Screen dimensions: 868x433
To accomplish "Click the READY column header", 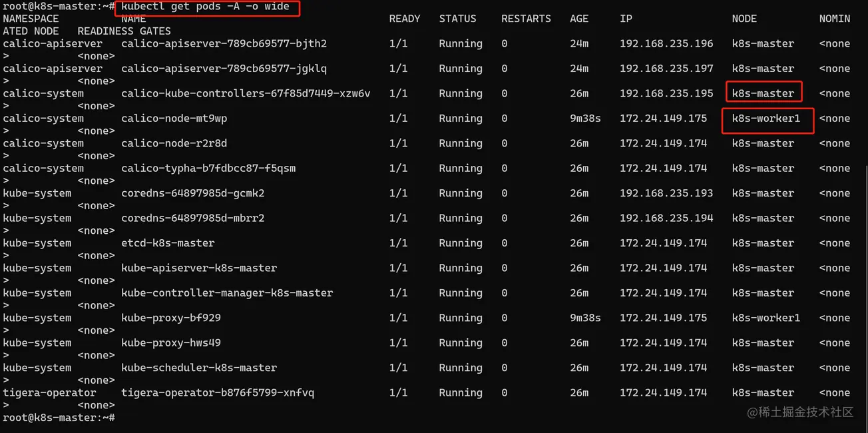I will coord(405,19).
